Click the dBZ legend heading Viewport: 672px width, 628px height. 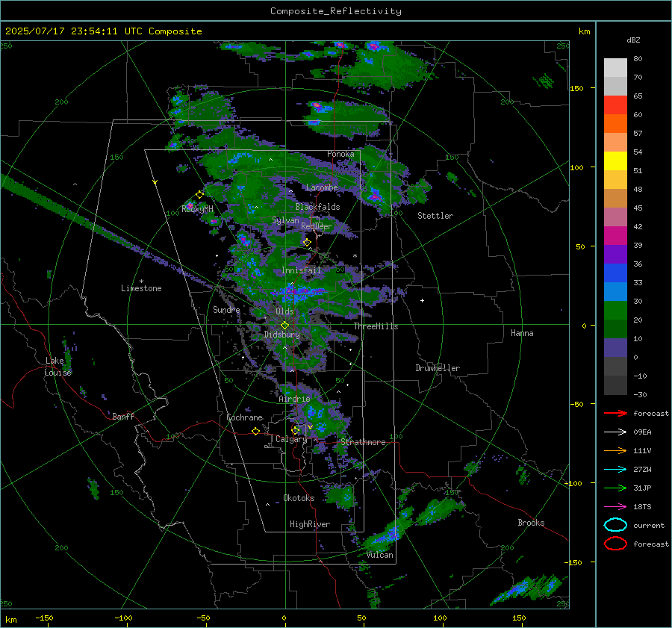[633, 40]
